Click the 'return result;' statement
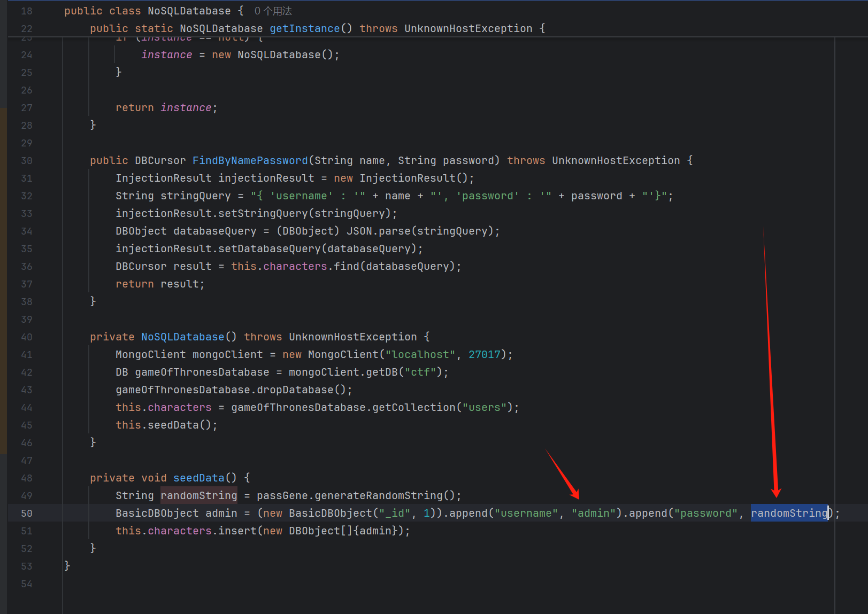The image size is (868, 614). tap(160, 284)
